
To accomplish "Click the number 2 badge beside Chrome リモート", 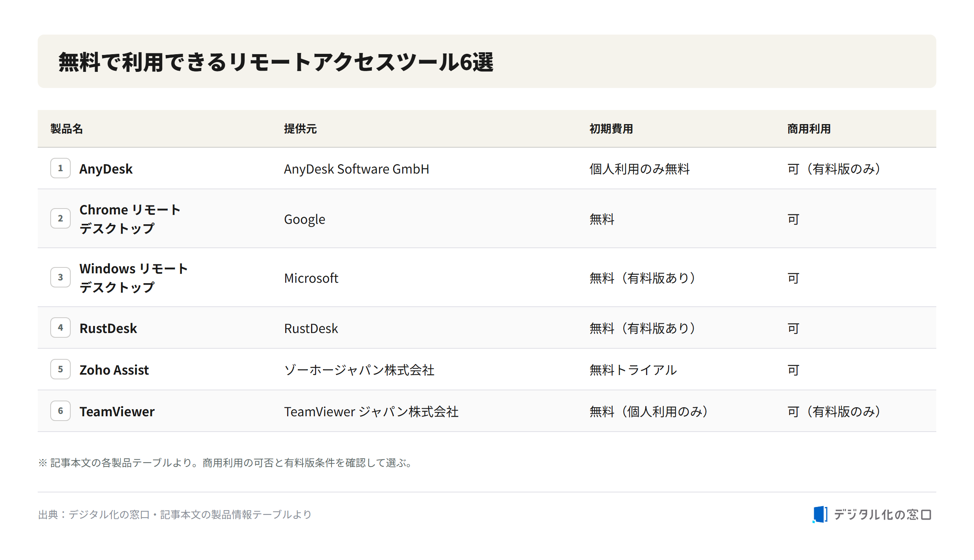I will point(60,218).
